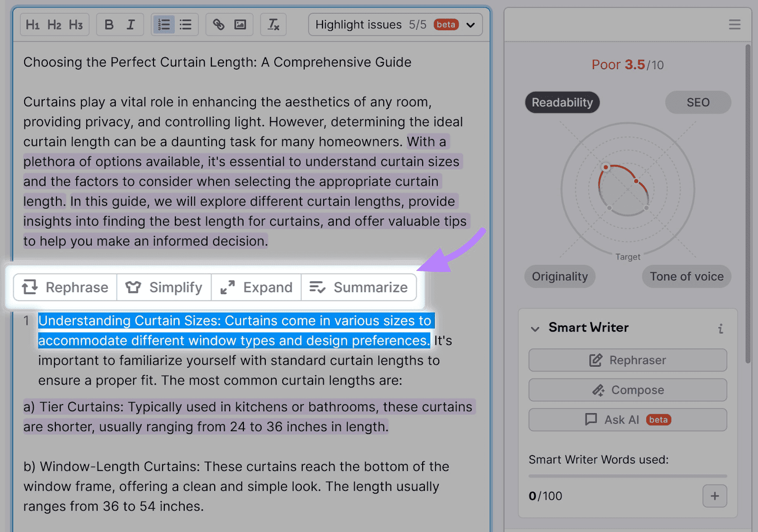Screen dimensions: 758x532
Task: Open the panel hamburger menu
Action: point(734,24)
